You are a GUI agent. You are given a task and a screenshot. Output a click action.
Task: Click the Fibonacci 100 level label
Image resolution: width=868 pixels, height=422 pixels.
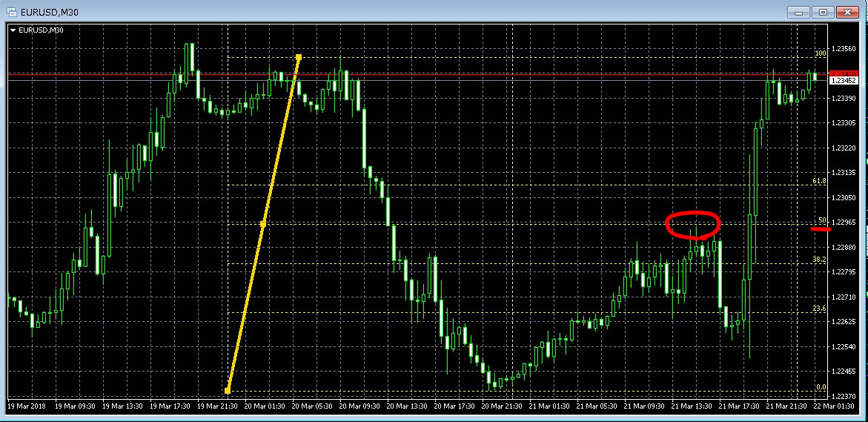pos(821,53)
